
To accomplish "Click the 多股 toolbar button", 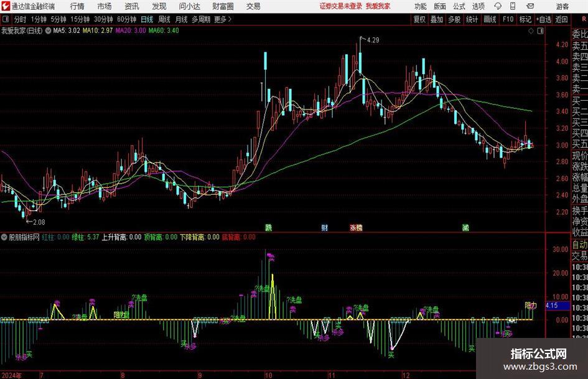I will (454, 19).
